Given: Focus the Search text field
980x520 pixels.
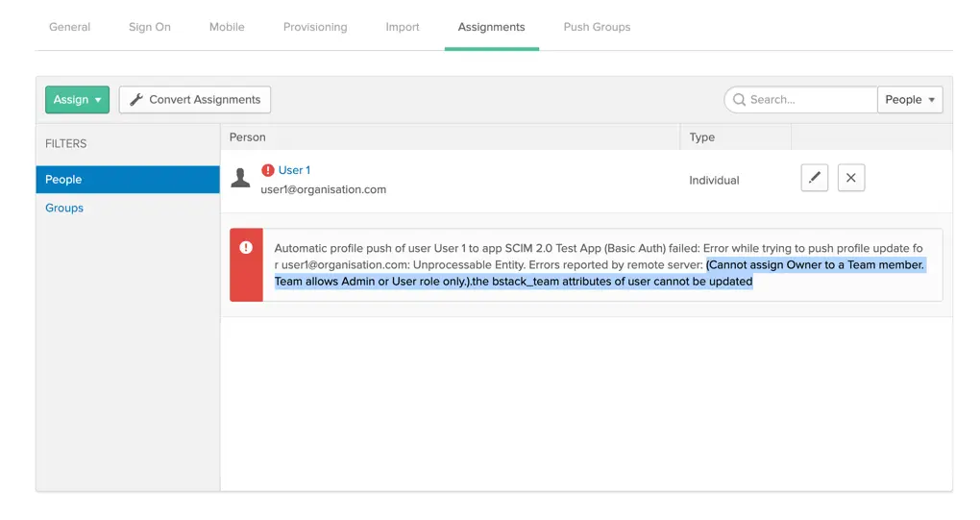Looking at the screenshot, I should click(809, 100).
